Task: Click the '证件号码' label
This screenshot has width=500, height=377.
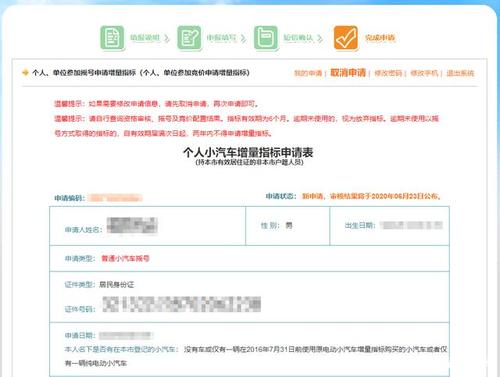Action: tap(80, 309)
